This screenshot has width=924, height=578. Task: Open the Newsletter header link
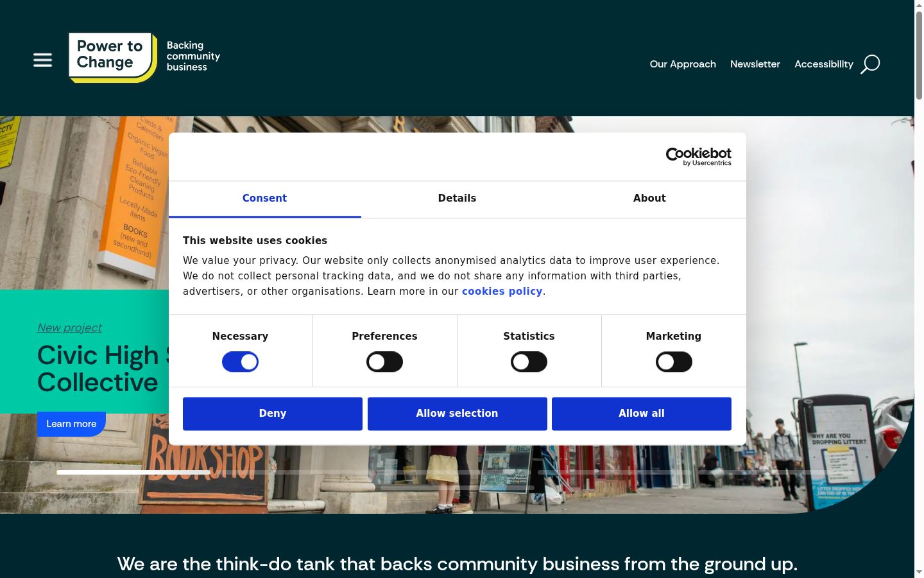point(755,64)
